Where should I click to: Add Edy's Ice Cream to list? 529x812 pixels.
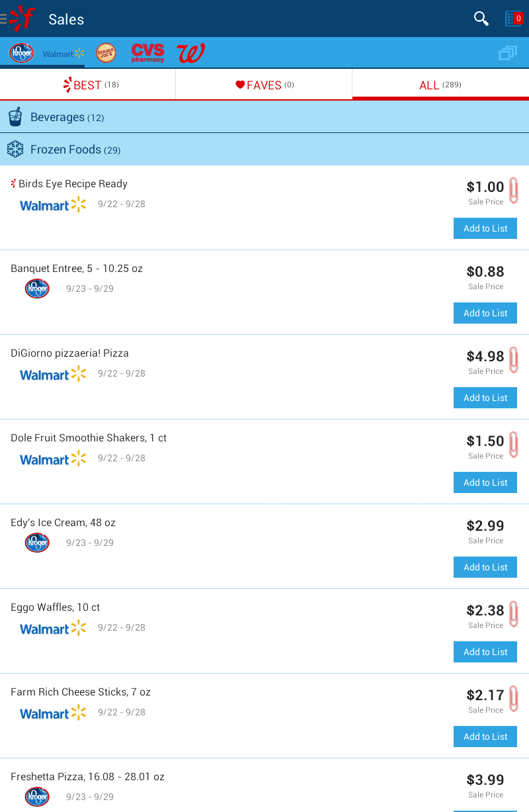tap(485, 567)
